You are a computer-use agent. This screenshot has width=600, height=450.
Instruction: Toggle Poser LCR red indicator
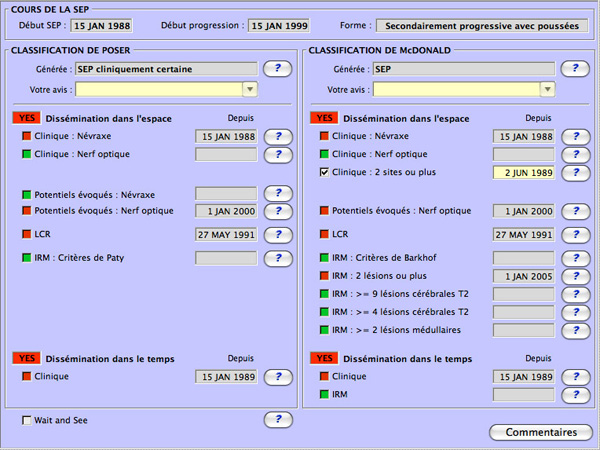click(x=26, y=234)
